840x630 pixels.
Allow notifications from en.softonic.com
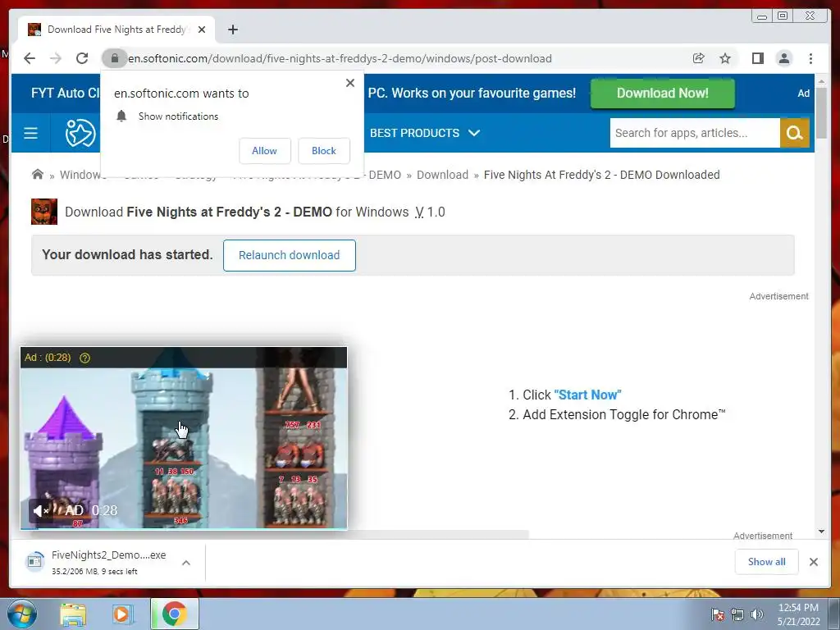[x=265, y=151]
